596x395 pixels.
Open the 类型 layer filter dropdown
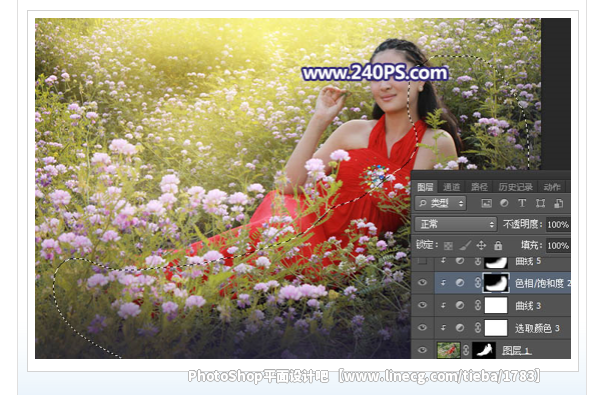point(440,203)
